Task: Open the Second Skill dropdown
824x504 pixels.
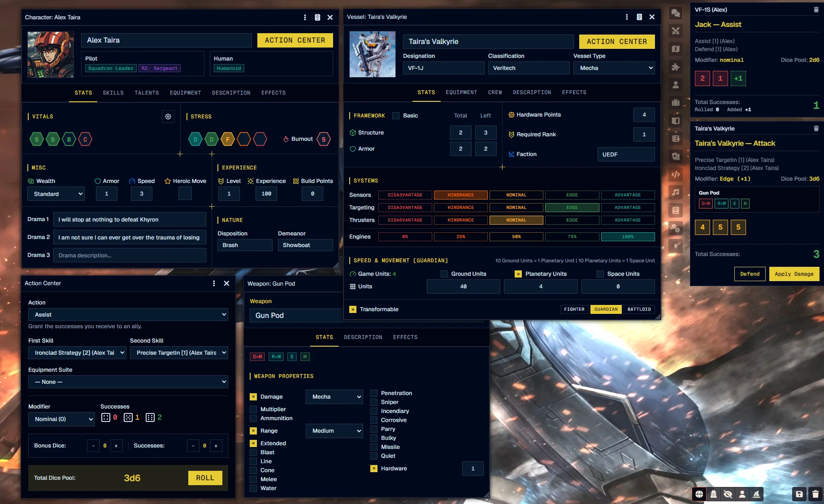Action: tap(179, 353)
